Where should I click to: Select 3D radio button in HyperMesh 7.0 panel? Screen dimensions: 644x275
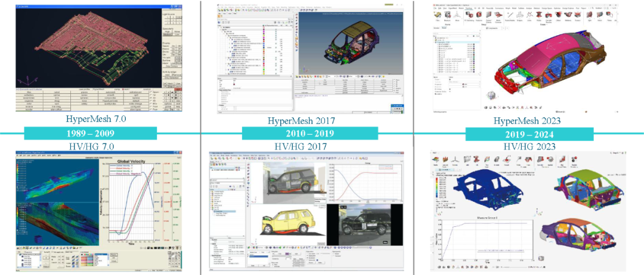(151, 101)
